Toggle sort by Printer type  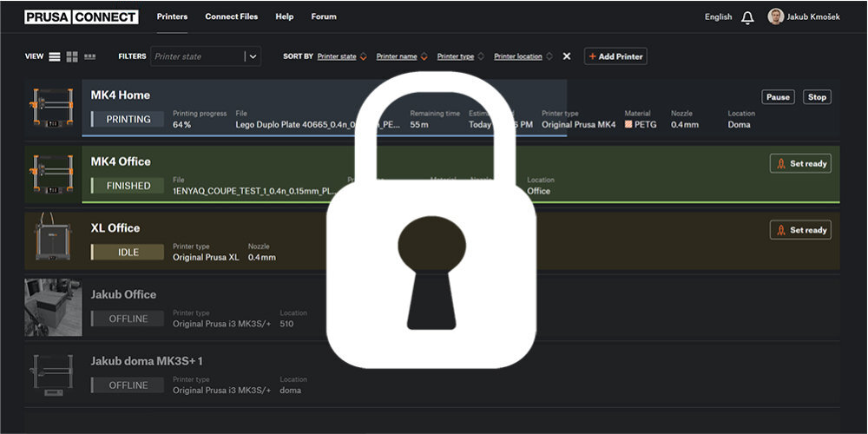pyautogui.click(x=456, y=56)
